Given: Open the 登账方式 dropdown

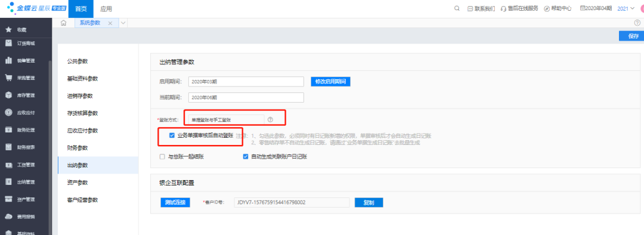Looking at the screenshot, I should click(x=226, y=119).
